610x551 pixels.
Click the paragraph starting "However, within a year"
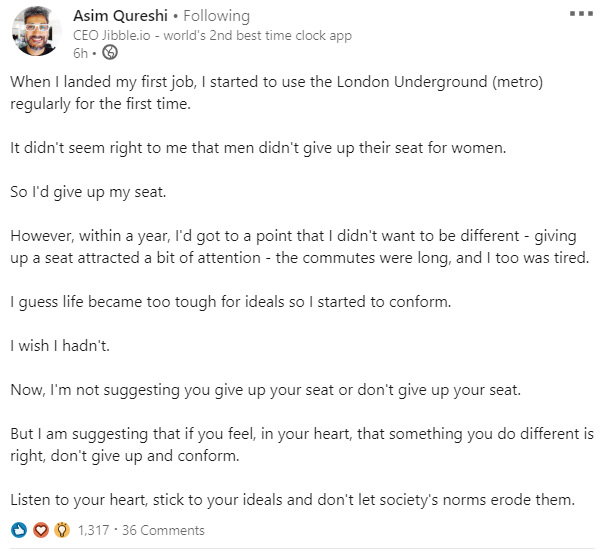click(x=300, y=247)
